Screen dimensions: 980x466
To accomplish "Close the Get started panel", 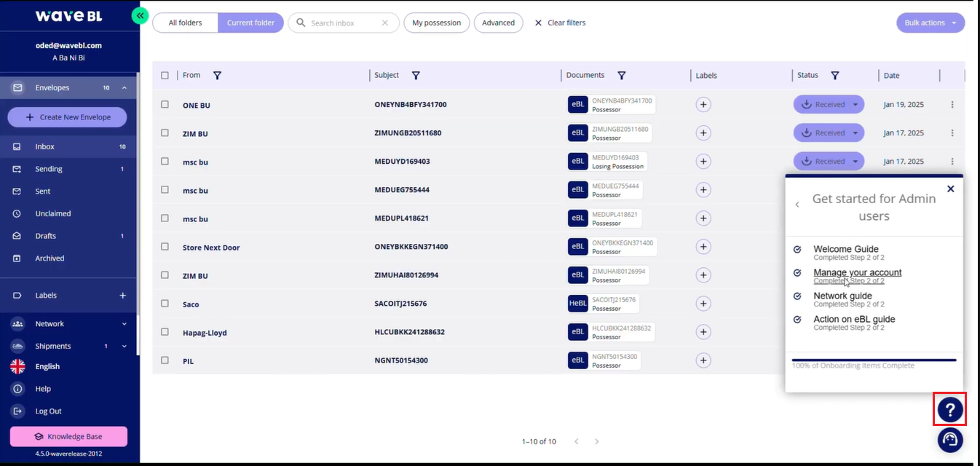I will [950, 189].
